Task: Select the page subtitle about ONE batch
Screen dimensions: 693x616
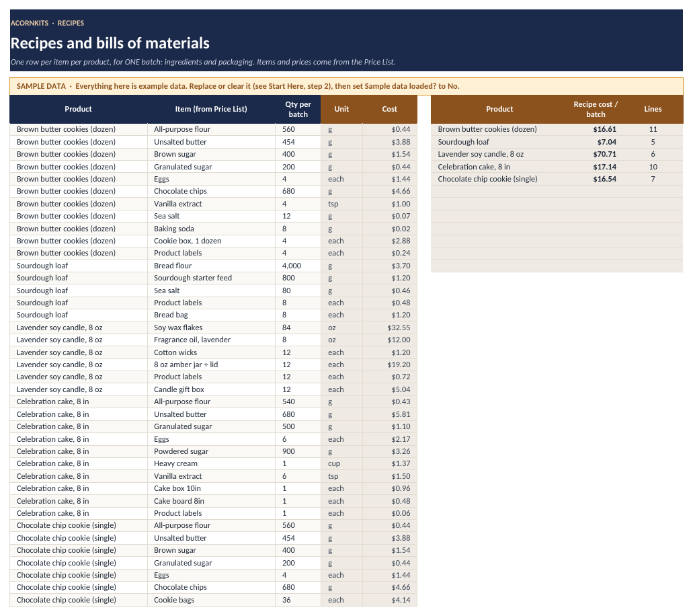Action: point(203,62)
